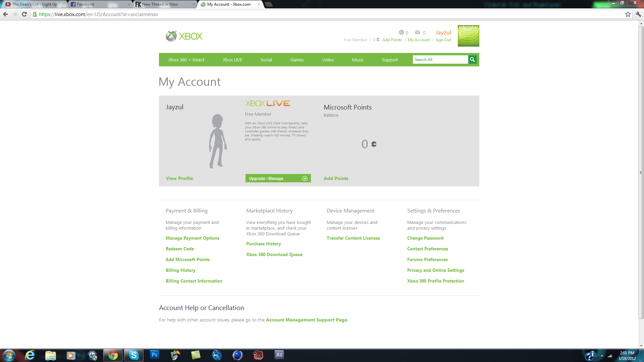
Task: Open Chrome wrench settings menu
Action: (x=638, y=14)
